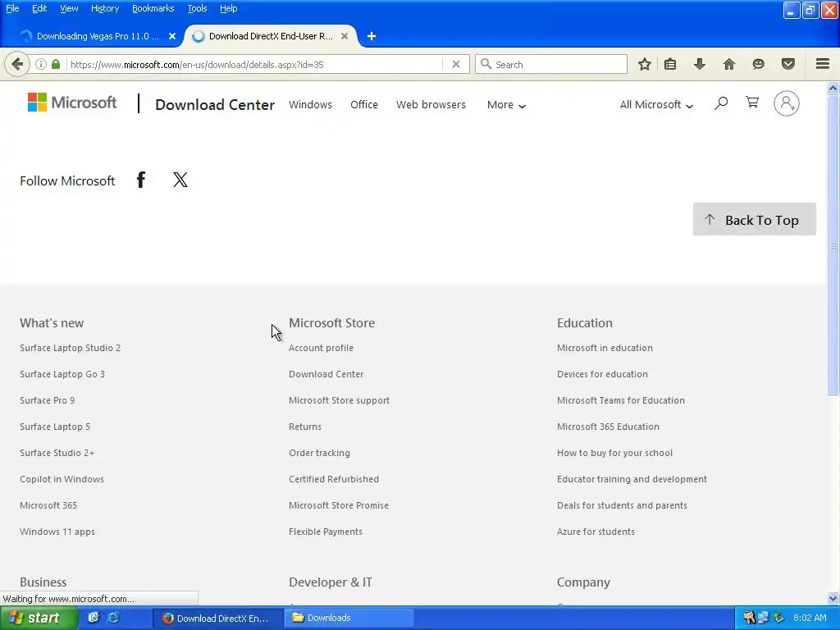Click the Microsoft logo
Image resolution: width=840 pixels, height=630 pixels.
[72, 103]
